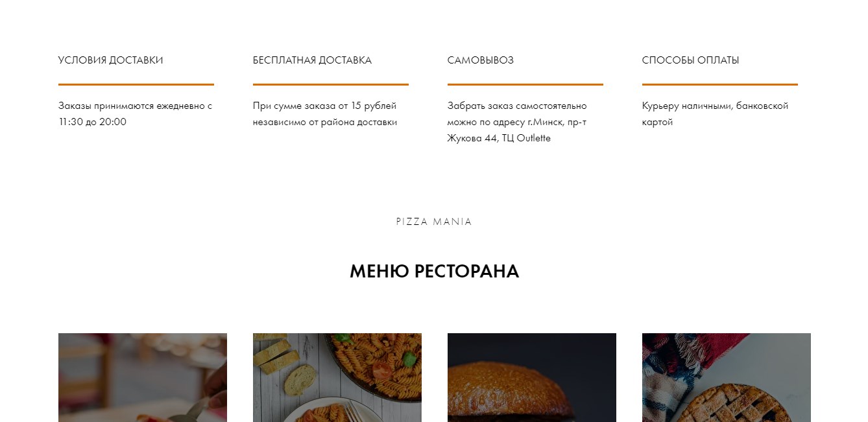Click the МЕНЮ РЕСТОРАНА title
This screenshot has height=422, width=868.
point(434,271)
